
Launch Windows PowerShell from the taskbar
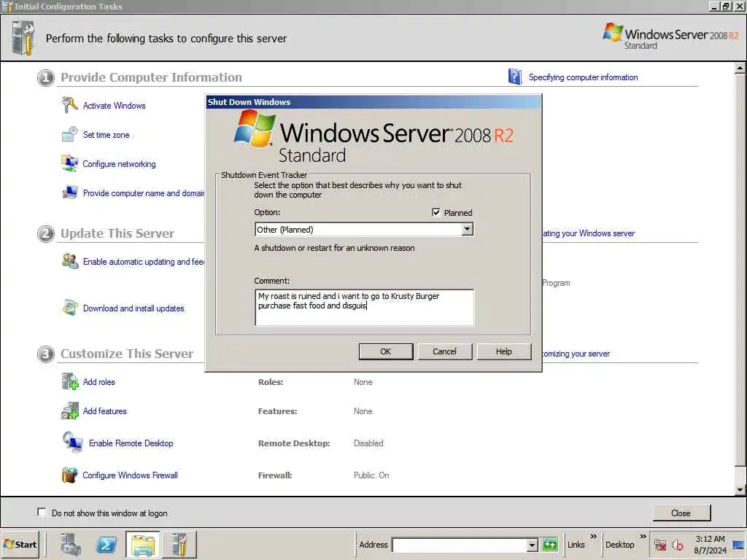[107, 544]
